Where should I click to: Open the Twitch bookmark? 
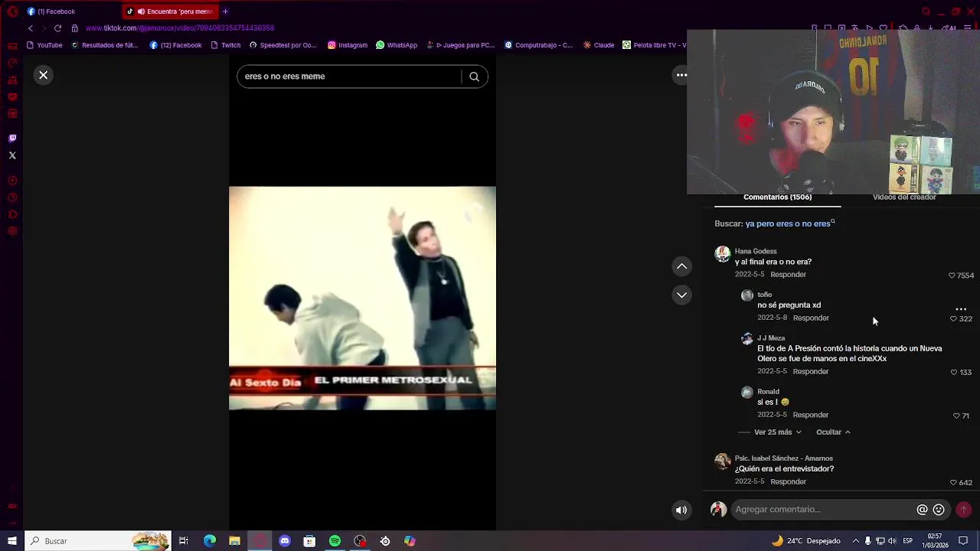pyautogui.click(x=225, y=45)
